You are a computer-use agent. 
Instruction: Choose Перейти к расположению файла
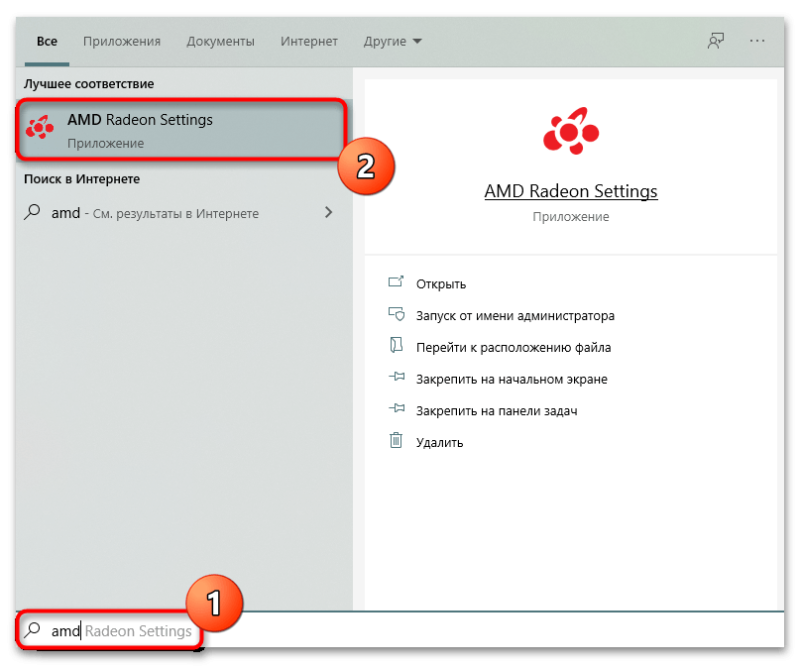(513, 348)
